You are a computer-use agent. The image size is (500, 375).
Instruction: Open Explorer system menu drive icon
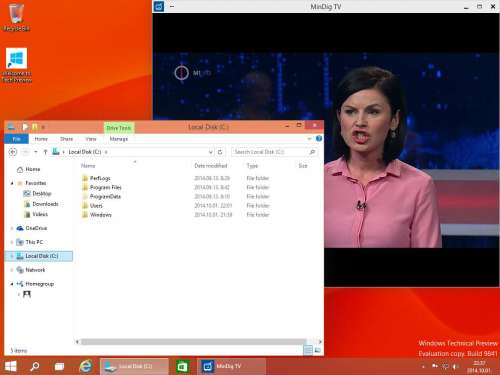pyautogui.click(x=11, y=127)
